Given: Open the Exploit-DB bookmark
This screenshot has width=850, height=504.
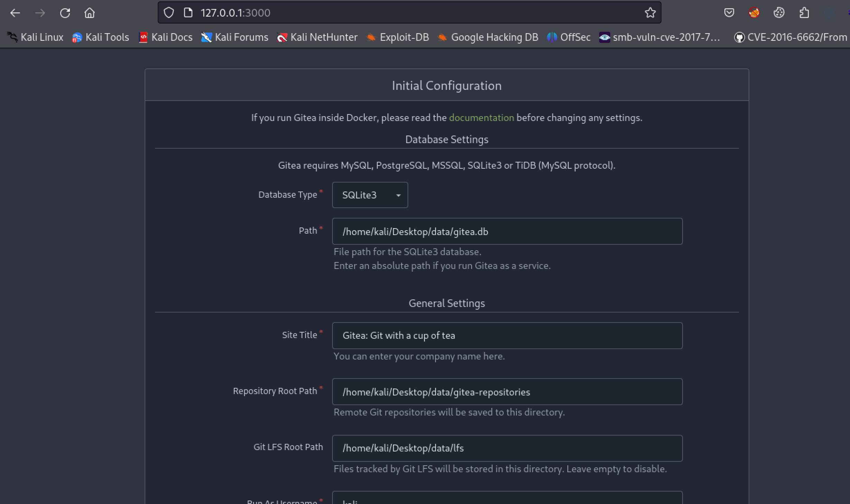Looking at the screenshot, I should (x=398, y=37).
